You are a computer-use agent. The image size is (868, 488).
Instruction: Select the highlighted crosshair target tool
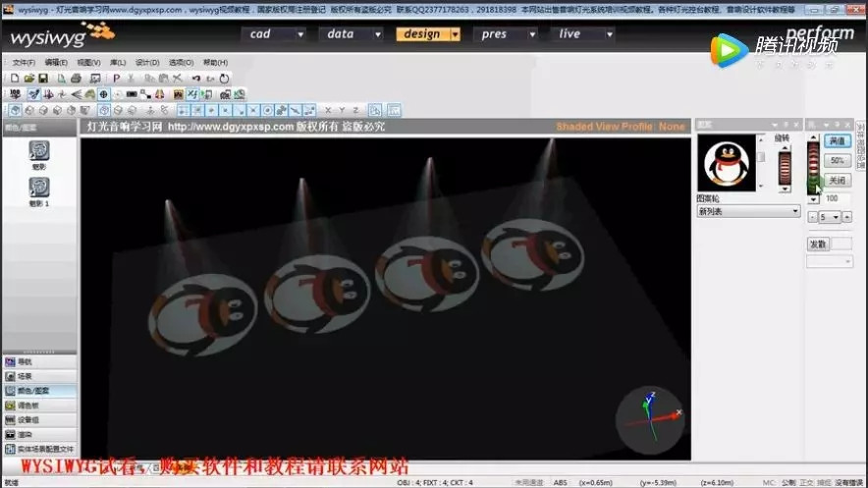pos(103,94)
